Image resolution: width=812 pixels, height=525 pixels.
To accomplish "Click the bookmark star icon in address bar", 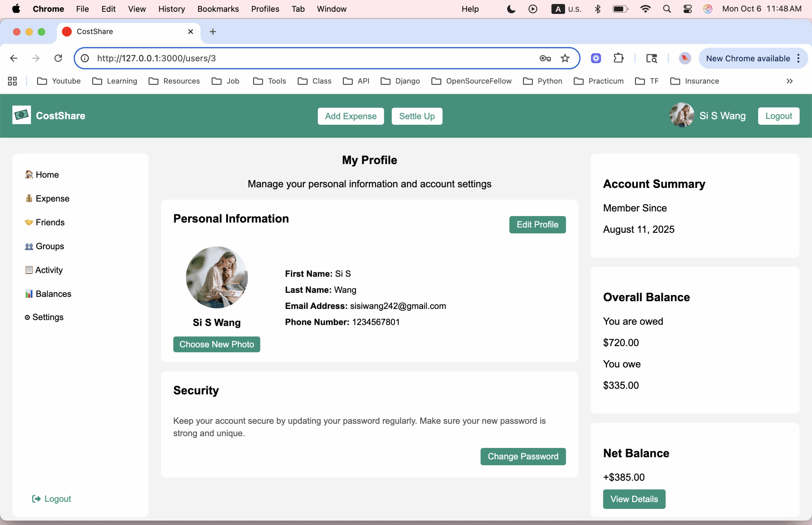I will (x=565, y=58).
